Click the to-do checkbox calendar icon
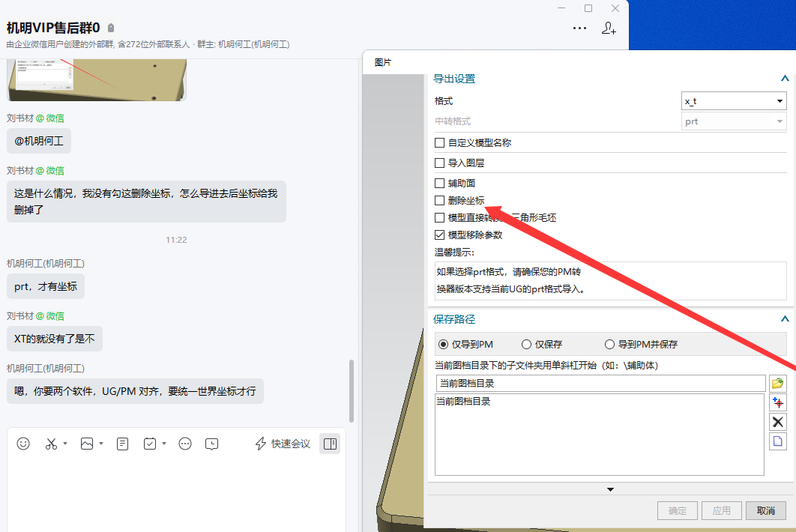This screenshot has height=532, width=796. (150, 444)
